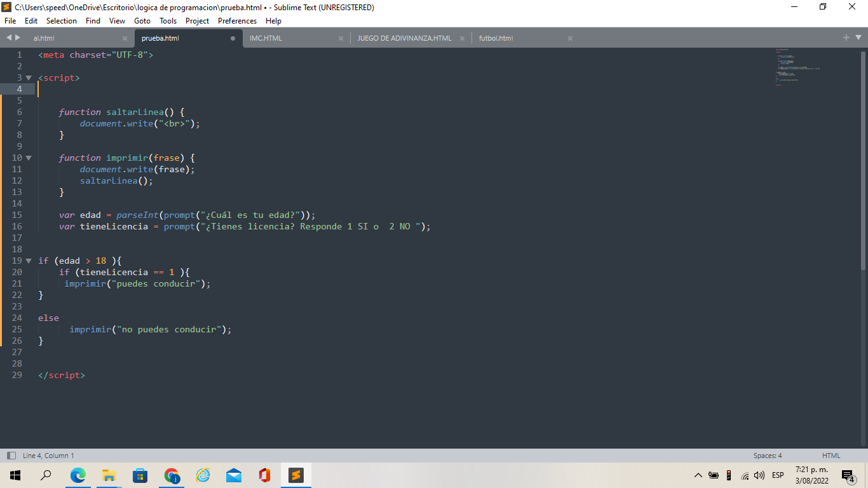Click tieneLicencia variable on line 16
Image resolution: width=868 pixels, height=488 pixels.
click(x=114, y=226)
